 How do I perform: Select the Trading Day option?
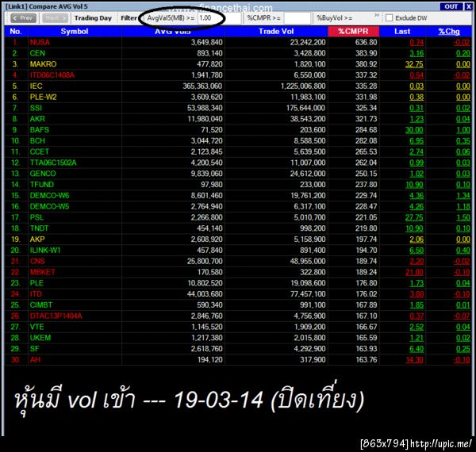click(93, 18)
